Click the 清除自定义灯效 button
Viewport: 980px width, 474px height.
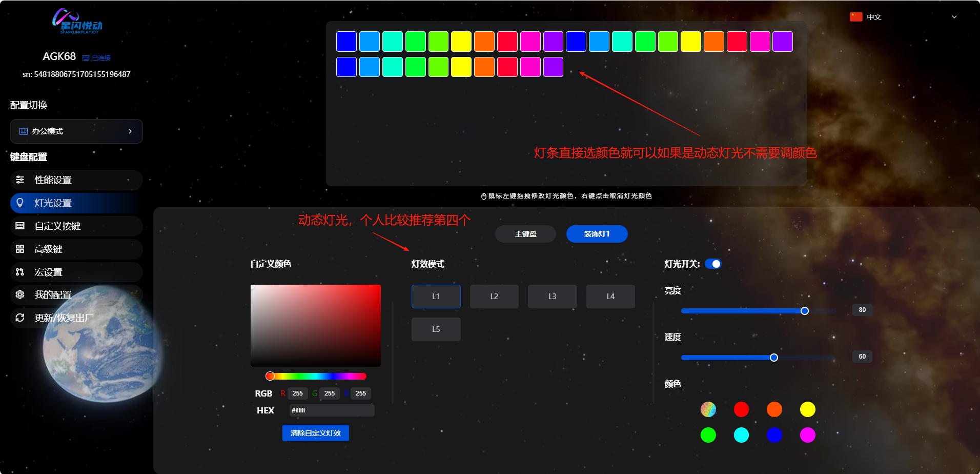point(315,433)
